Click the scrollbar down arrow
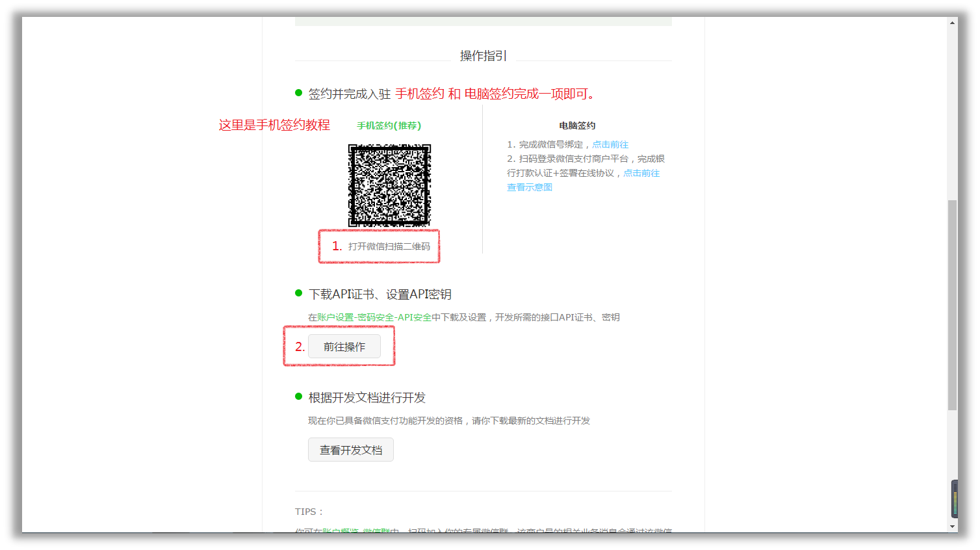The height and width of the screenshot is (550, 980). 953,527
